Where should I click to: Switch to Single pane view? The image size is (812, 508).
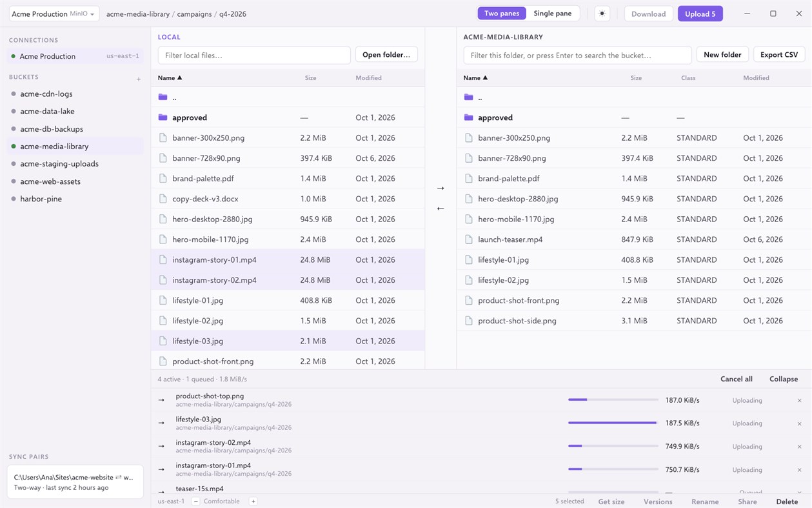coord(553,14)
